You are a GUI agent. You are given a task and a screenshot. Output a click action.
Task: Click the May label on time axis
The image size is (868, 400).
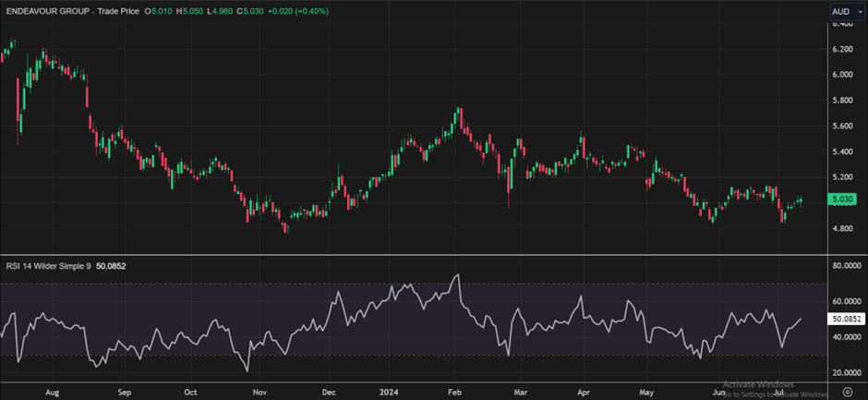647,392
